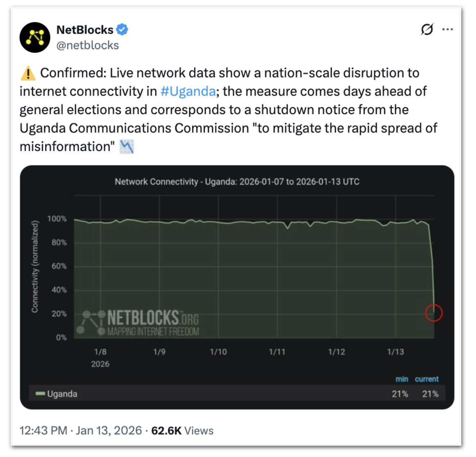This screenshot has width=476, height=457.
Task: Open the Grok slashed-circle icon
Action: tap(427, 29)
